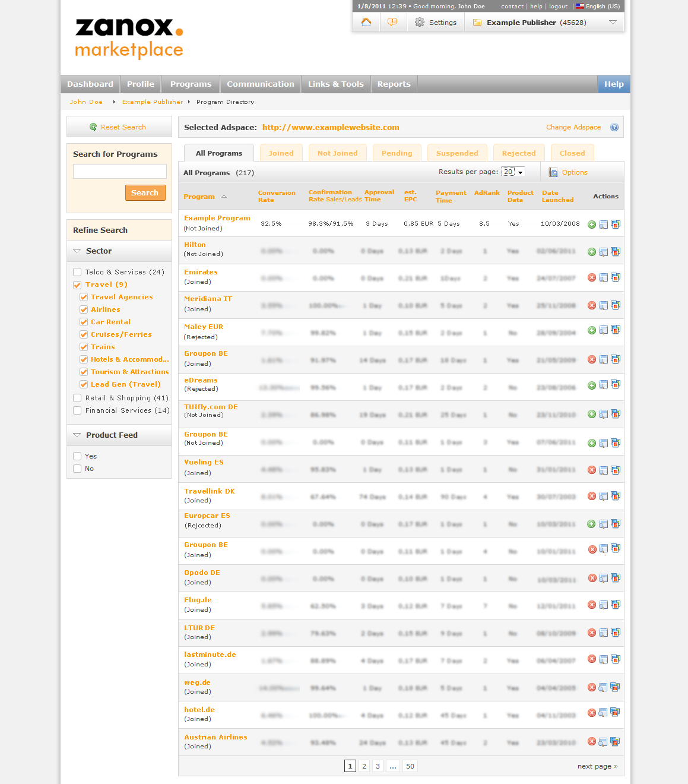Uncheck Airlines checkbox

pos(84,309)
